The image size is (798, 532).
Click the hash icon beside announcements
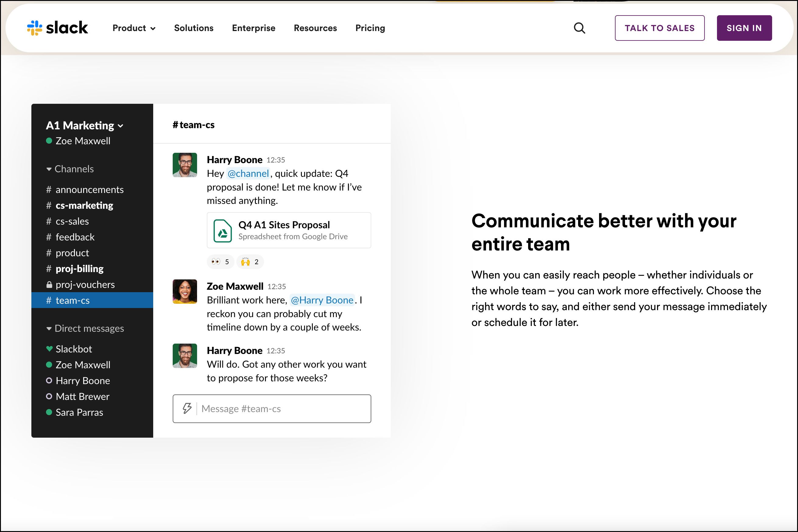[x=49, y=189]
